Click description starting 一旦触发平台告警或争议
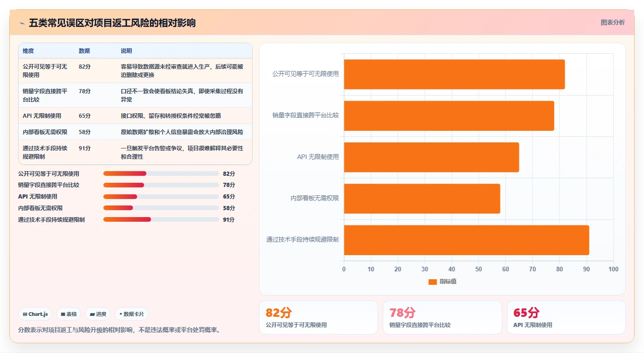The height and width of the screenshot is (353, 644). point(182,152)
